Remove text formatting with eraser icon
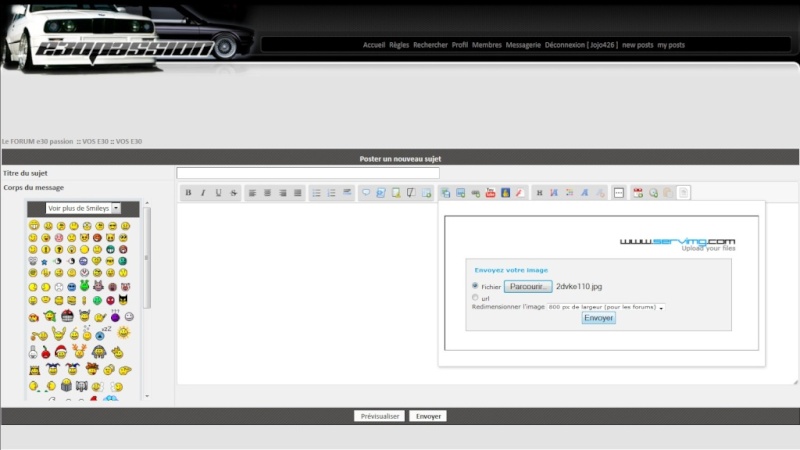 click(600, 192)
